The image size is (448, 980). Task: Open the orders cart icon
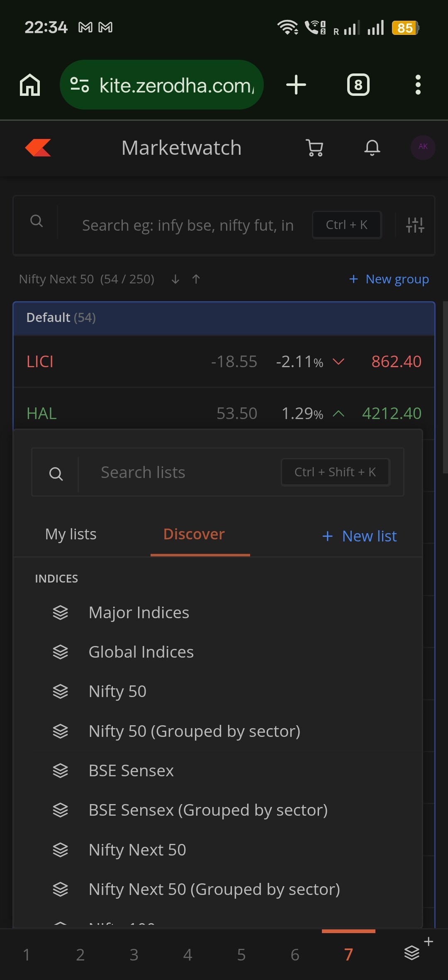point(314,148)
